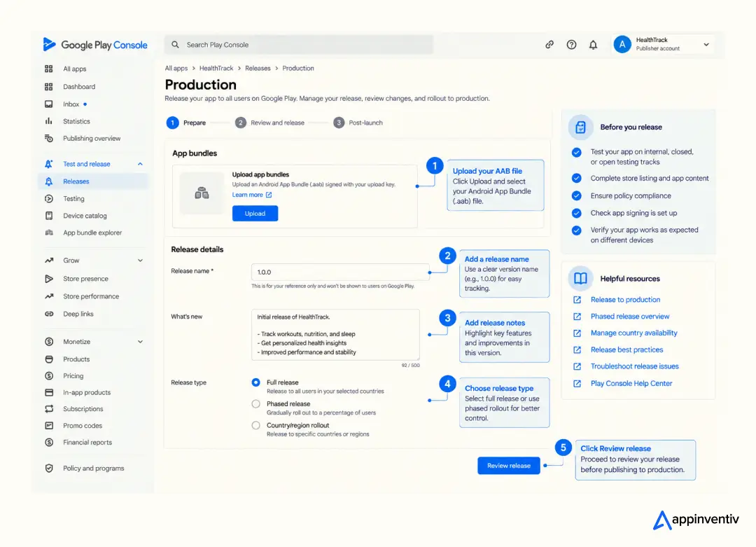The width and height of the screenshot is (756, 547).
Task: Open the Play Console Help Center link
Action: [x=631, y=384]
